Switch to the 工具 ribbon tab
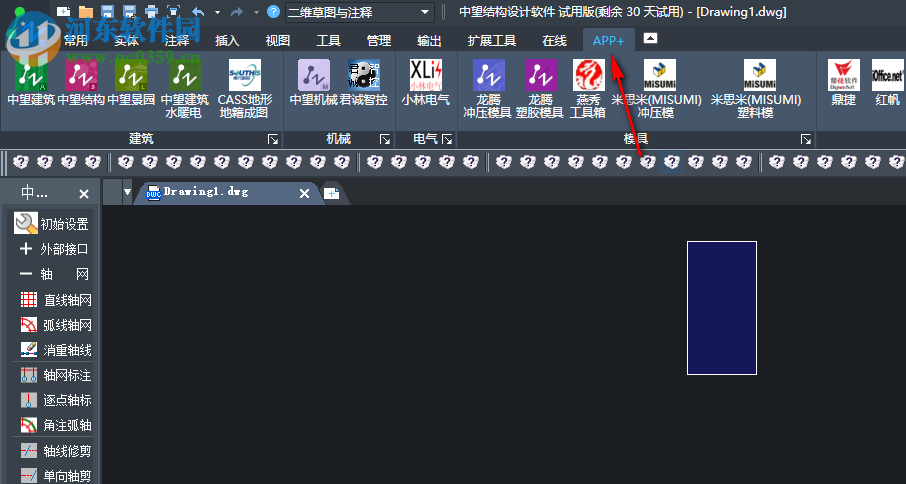Screen dimensions: 906x484 tap(328, 40)
